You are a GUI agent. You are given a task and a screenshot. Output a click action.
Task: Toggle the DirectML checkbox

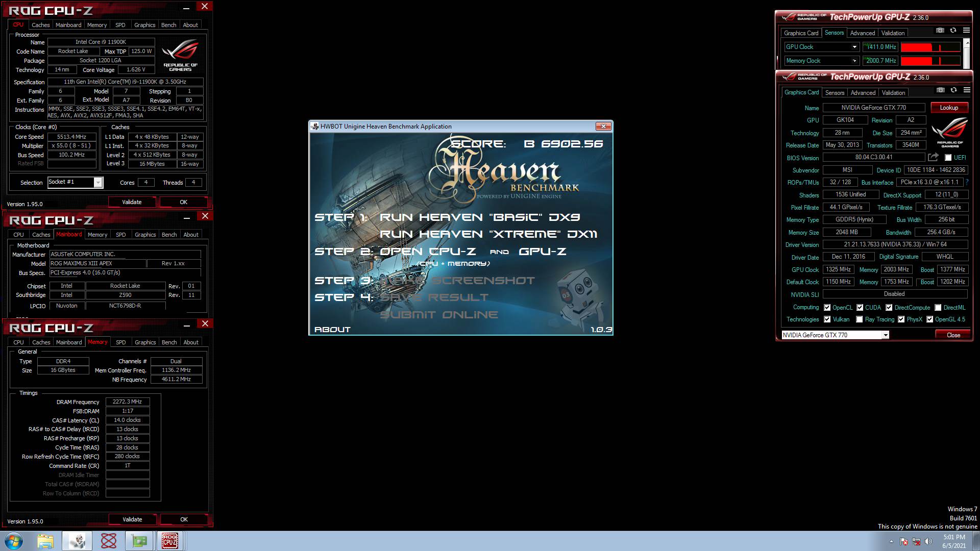coord(938,308)
